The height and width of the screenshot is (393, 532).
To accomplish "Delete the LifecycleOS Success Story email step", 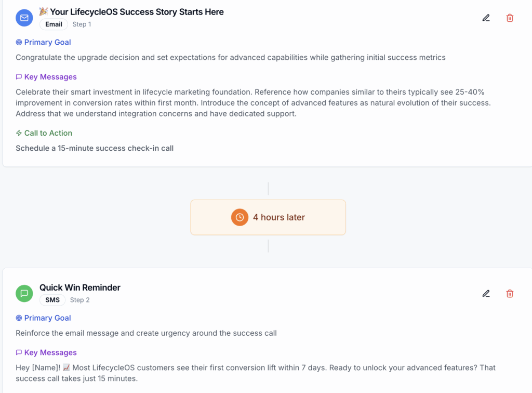I will 510,18.
